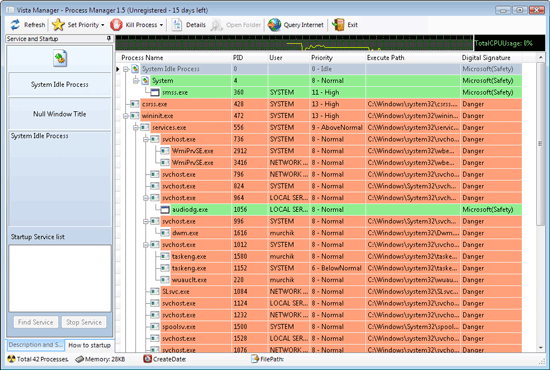Toggle the Service and Startup panel pin
Screen dimensions: 550x370
[109, 38]
